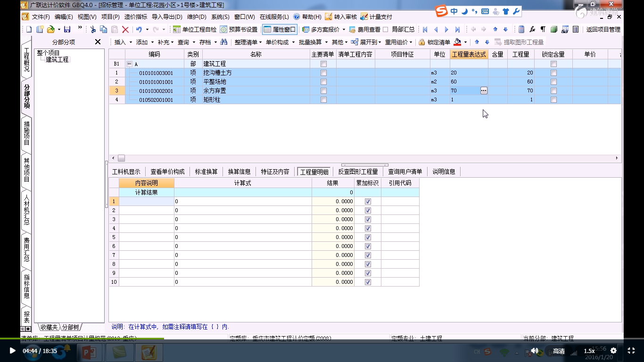Move row down with blue arrow near 锁定清单
644x362 pixels.
tap(487, 42)
